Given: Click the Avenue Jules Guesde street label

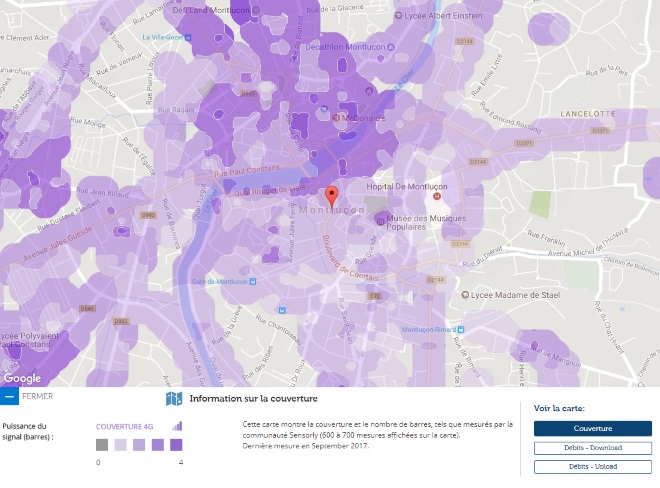Looking at the screenshot, I should pyautogui.click(x=58, y=244).
